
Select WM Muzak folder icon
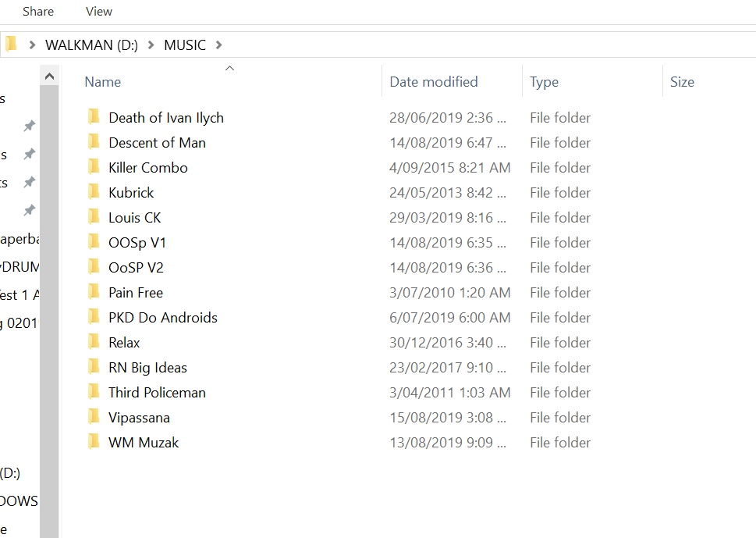point(94,442)
